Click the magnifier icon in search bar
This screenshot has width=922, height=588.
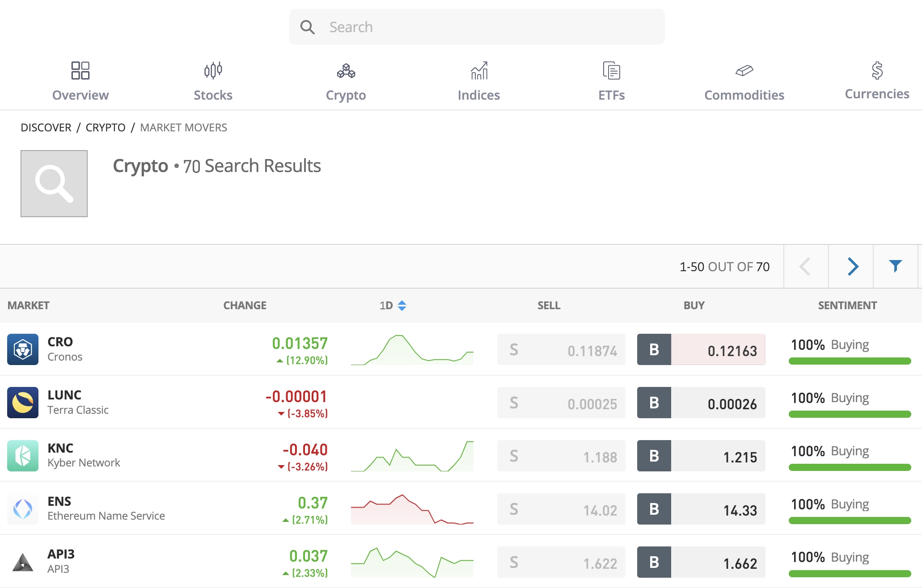tap(308, 27)
